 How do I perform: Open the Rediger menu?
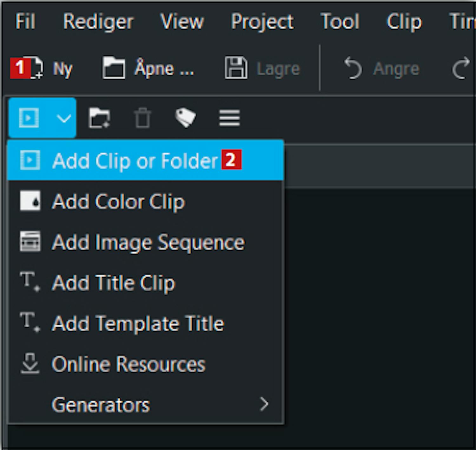pyautogui.click(x=98, y=22)
